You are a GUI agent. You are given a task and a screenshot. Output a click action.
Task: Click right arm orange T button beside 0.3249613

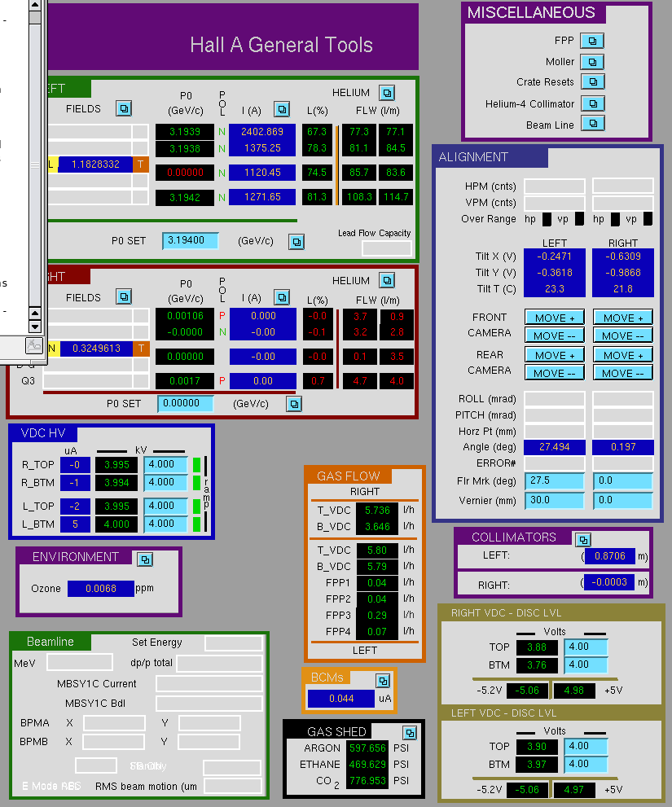(x=142, y=349)
